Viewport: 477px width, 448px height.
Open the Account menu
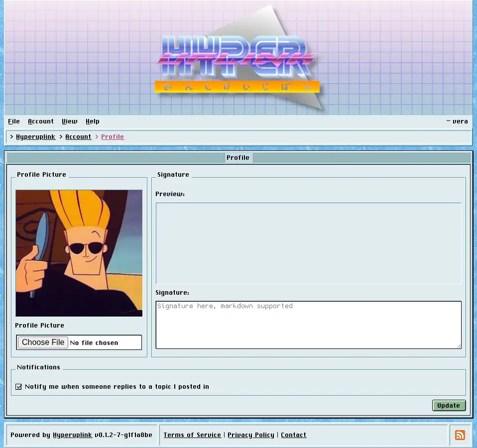(x=41, y=121)
